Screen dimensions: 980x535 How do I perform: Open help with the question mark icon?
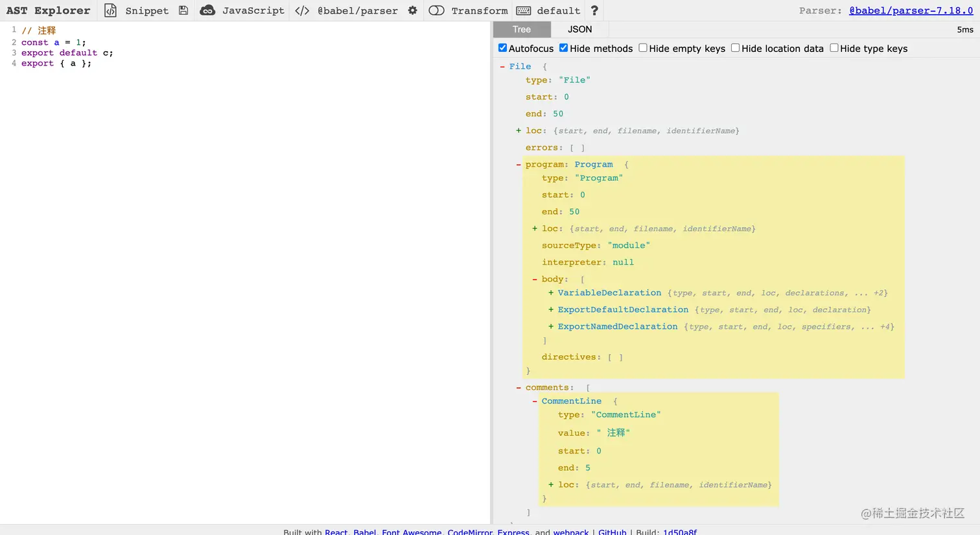[x=594, y=10]
